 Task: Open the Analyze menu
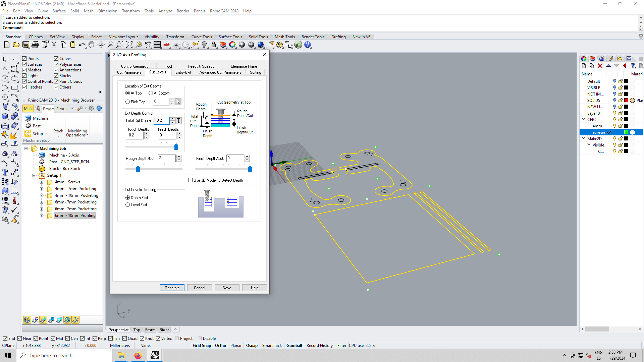tap(165, 11)
